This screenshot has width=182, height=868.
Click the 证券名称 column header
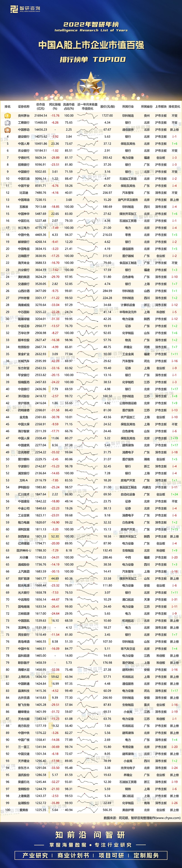pyautogui.click(x=24, y=107)
